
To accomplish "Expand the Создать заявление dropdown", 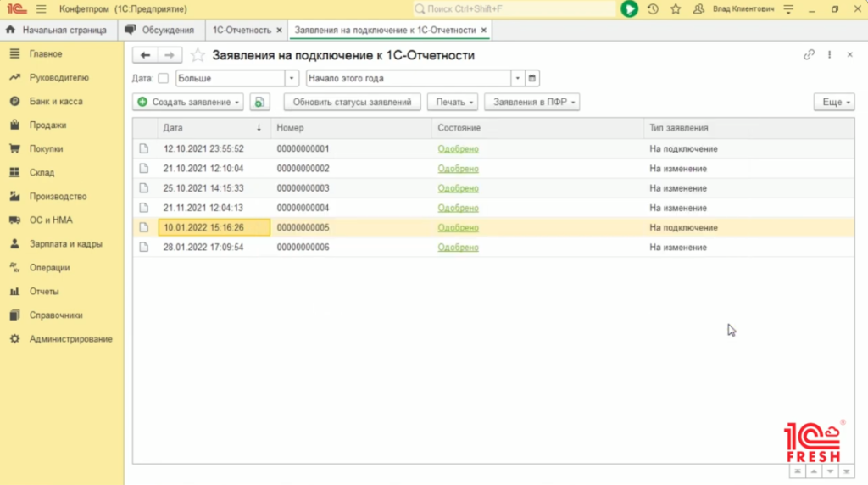I will 187,102.
